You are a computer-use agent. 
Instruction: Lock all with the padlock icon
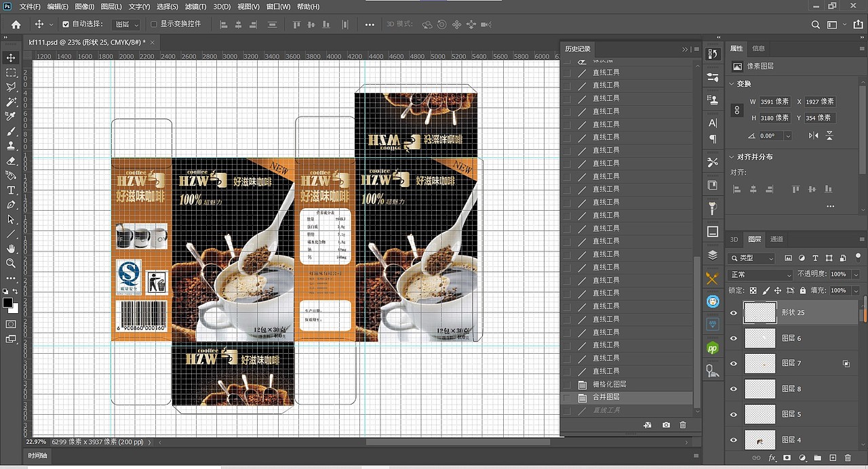[803, 290]
